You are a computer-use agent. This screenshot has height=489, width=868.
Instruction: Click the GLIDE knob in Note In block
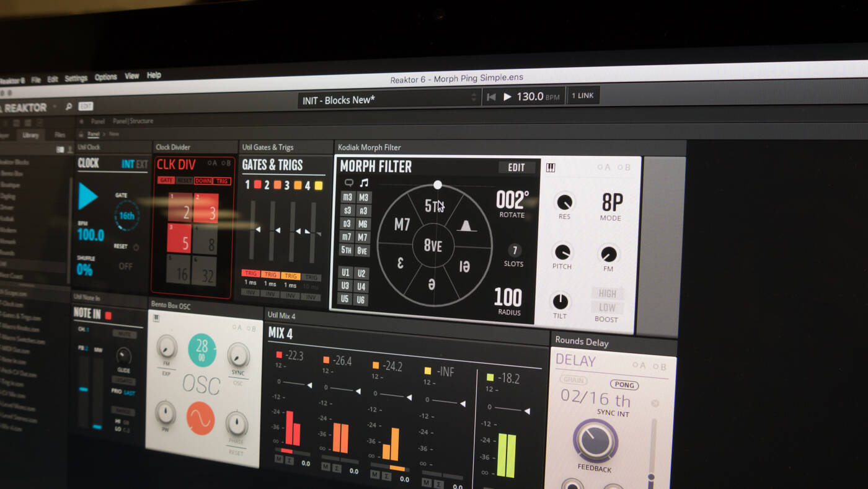point(123,356)
